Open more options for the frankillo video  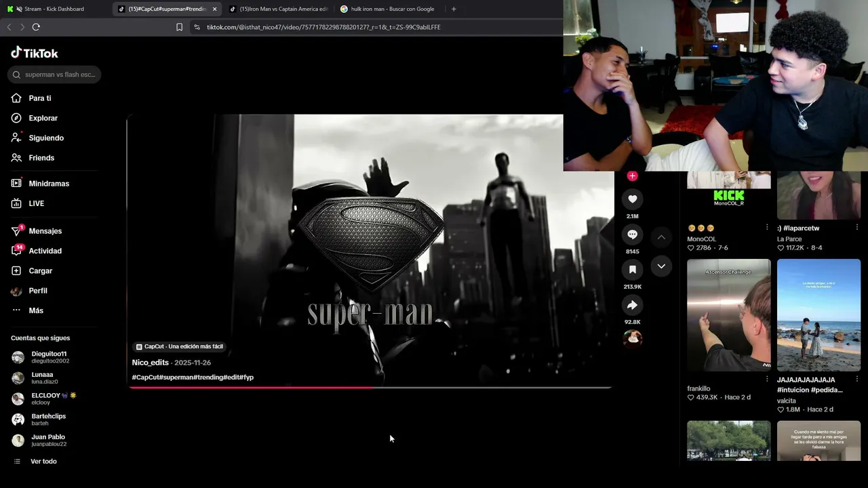pos(767,380)
